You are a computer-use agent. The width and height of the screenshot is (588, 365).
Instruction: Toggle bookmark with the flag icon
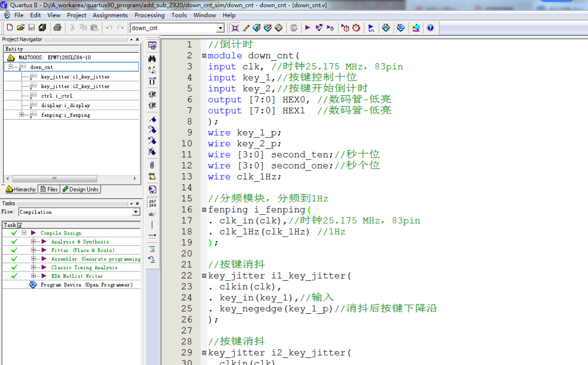point(152,119)
